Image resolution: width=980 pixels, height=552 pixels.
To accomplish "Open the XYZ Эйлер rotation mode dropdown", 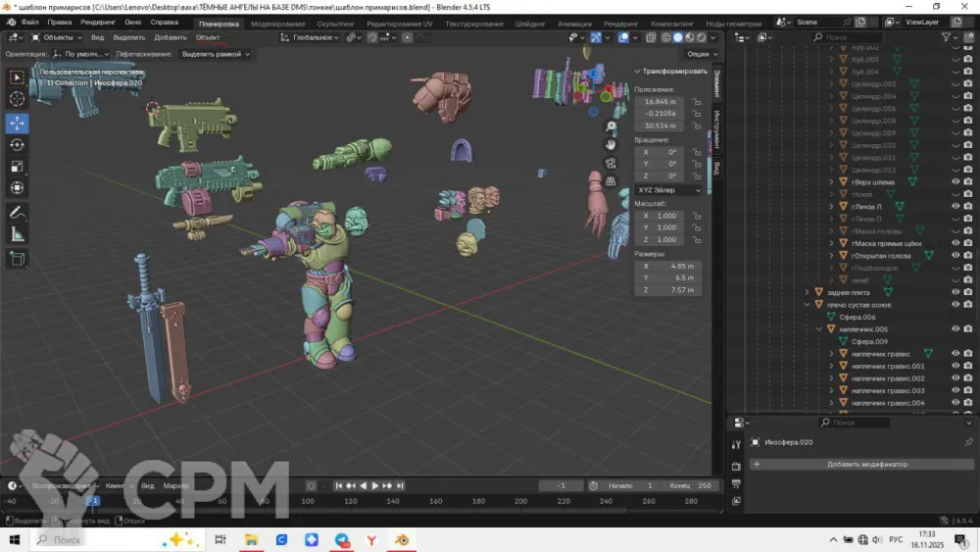I will click(669, 189).
